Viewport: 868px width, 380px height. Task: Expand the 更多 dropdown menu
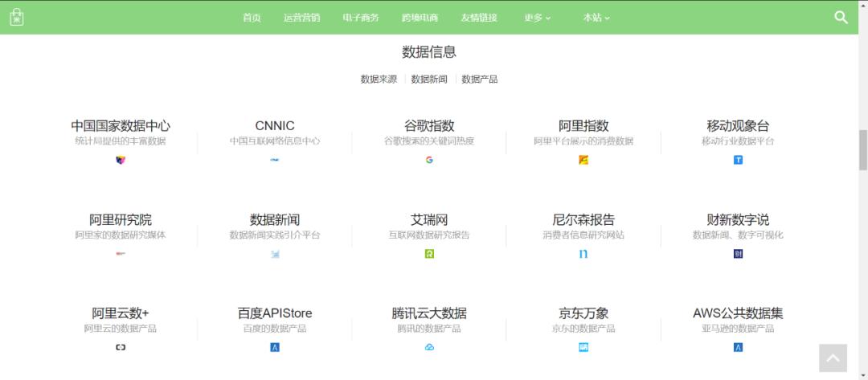coord(538,18)
